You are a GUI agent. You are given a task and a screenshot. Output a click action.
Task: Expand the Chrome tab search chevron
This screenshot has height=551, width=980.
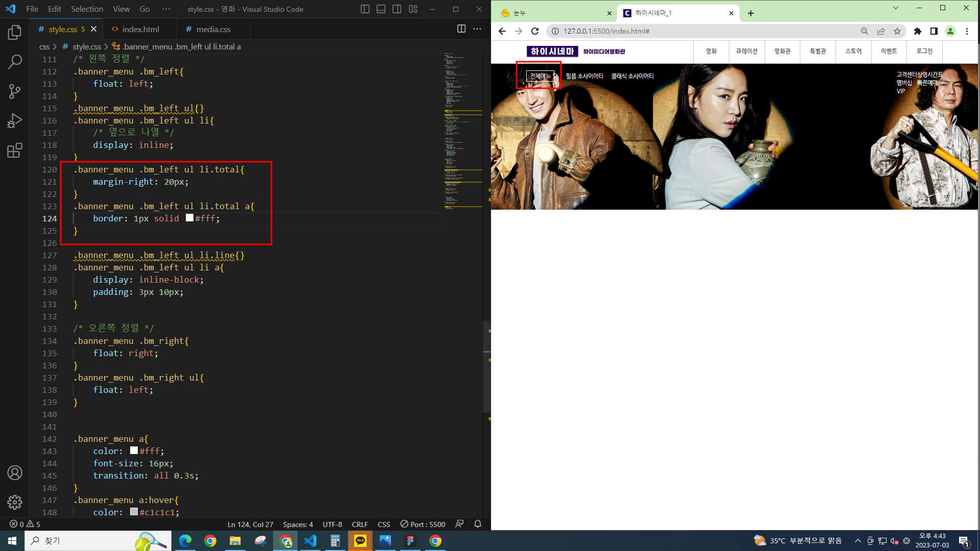point(895,8)
